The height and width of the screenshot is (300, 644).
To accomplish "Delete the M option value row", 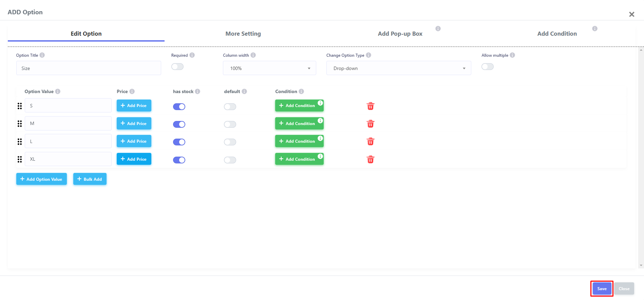I will [x=371, y=124].
